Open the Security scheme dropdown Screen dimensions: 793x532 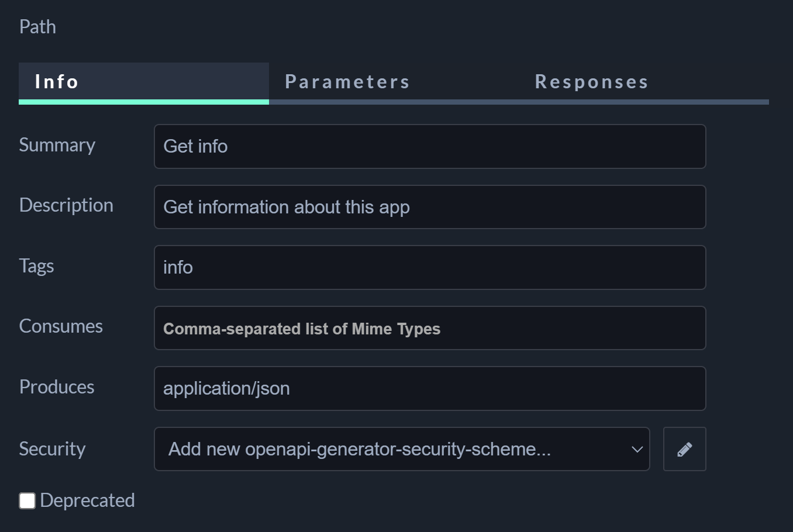(401, 449)
